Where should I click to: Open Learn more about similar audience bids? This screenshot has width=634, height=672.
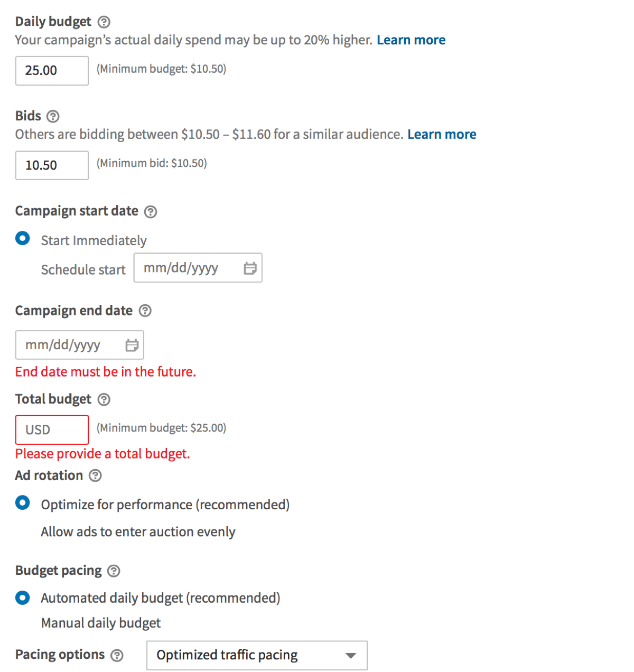tap(442, 134)
